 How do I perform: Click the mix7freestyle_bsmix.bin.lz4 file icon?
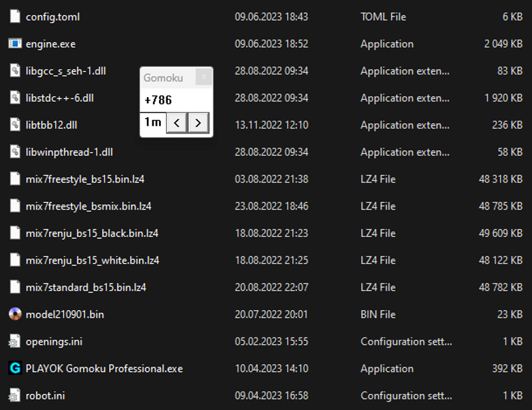[15, 206]
